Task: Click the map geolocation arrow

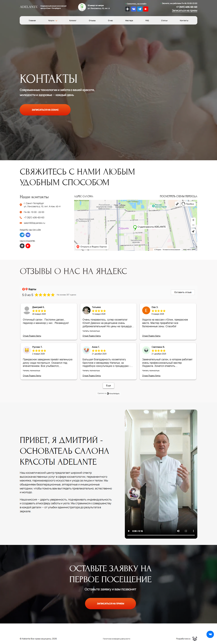Action: point(193,231)
